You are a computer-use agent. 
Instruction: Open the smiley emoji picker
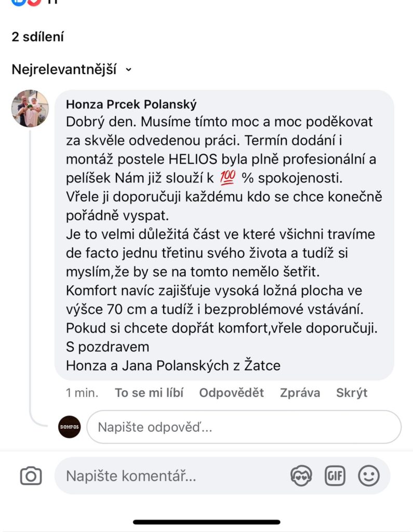[x=368, y=476]
